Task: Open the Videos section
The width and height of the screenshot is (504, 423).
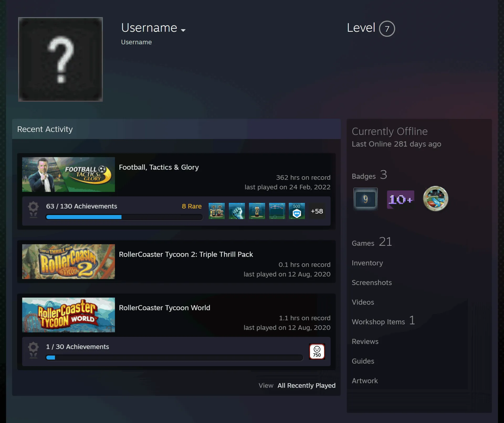Action: point(363,302)
